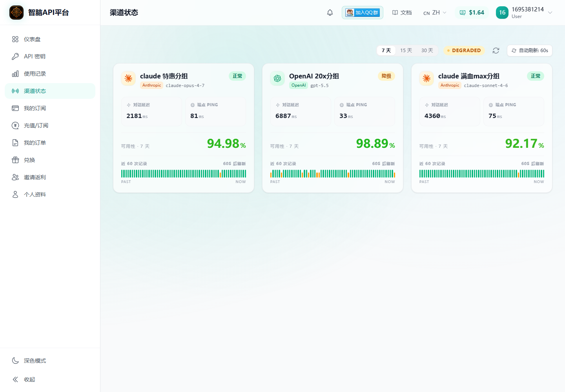Viewport: 565px width, 392px height.
Task: Click the 94.98% availability value
Action: (226, 144)
